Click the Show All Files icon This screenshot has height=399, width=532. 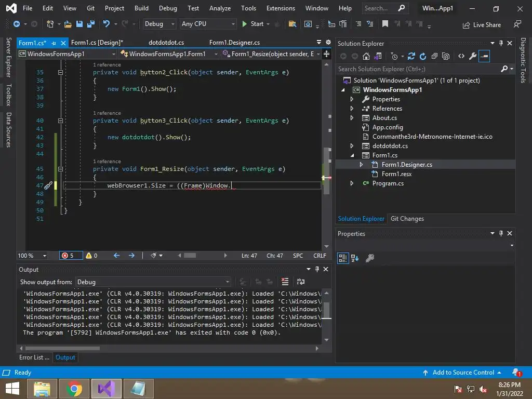pyautogui.click(x=446, y=56)
